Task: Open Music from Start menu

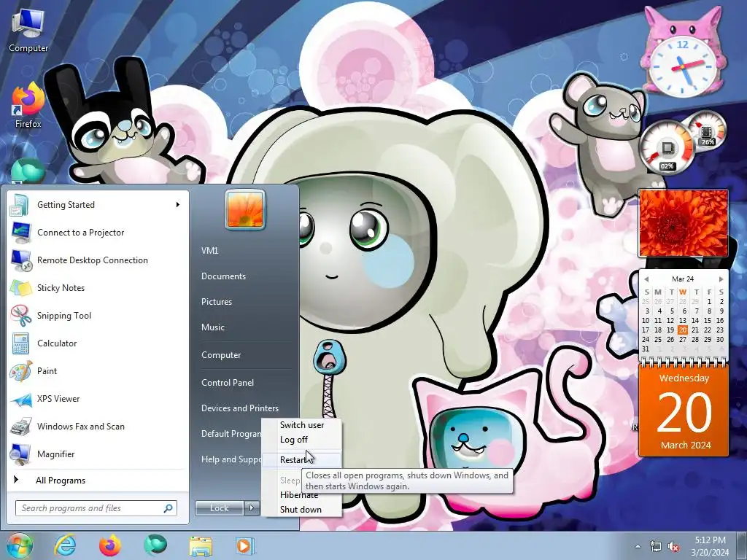Action: pyautogui.click(x=213, y=327)
